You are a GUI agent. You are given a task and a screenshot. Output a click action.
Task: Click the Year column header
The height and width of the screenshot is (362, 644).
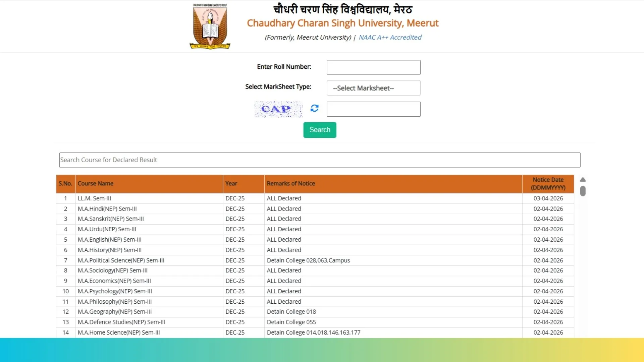click(231, 184)
